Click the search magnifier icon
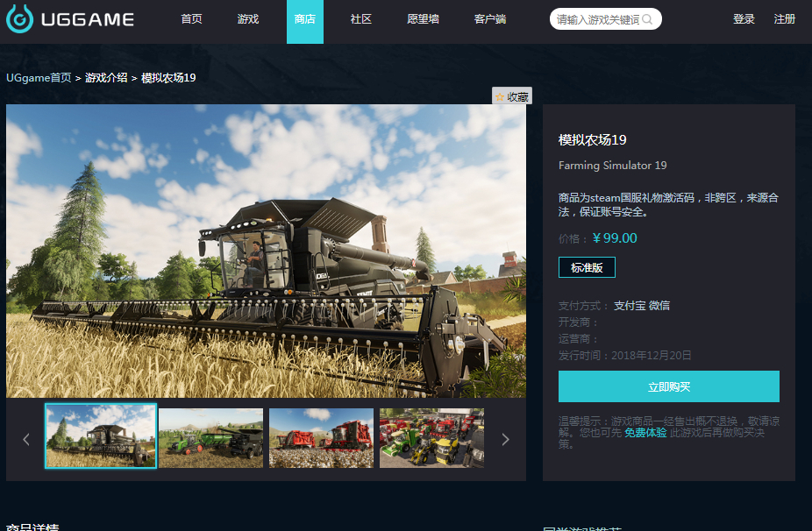 point(647,19)
